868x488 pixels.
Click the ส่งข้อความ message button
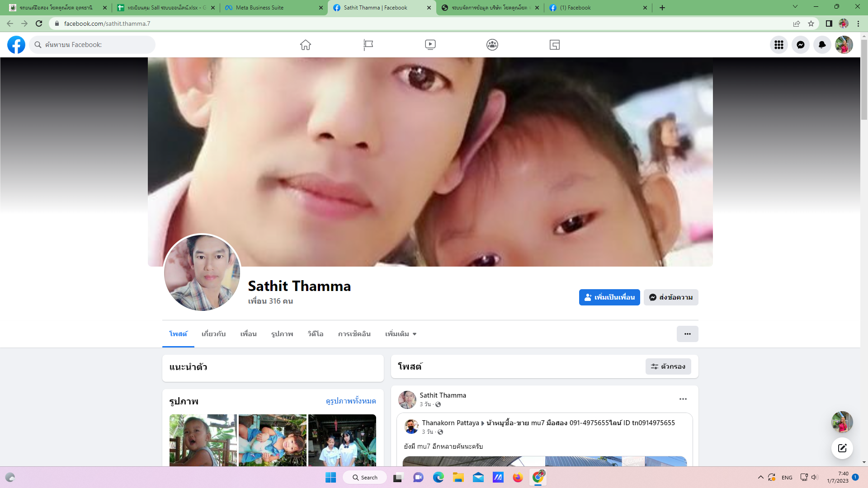point(671,297)
